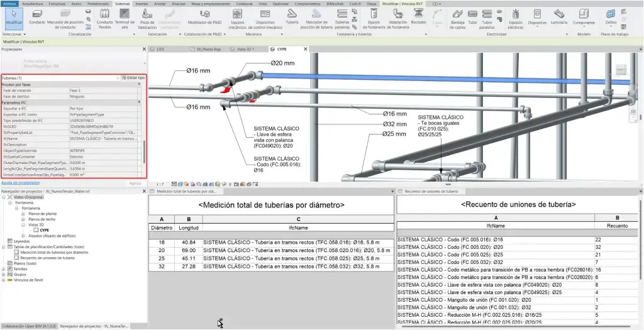The image size is (644, 330).
Task: Open the CYPE 3D view in browser
Action: 45,230
